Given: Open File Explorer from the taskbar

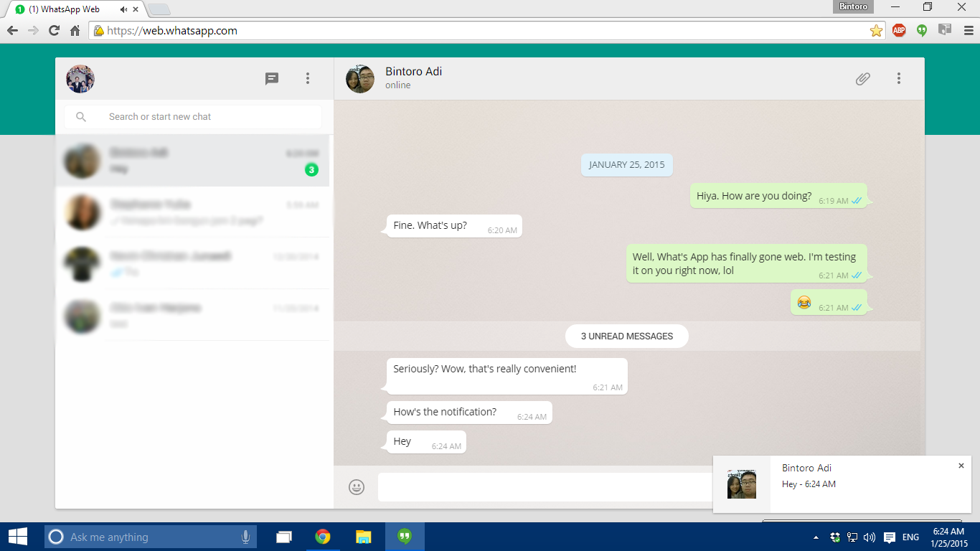Looking at the screenshot, I should pyautogui.click(x=364, y=537).
